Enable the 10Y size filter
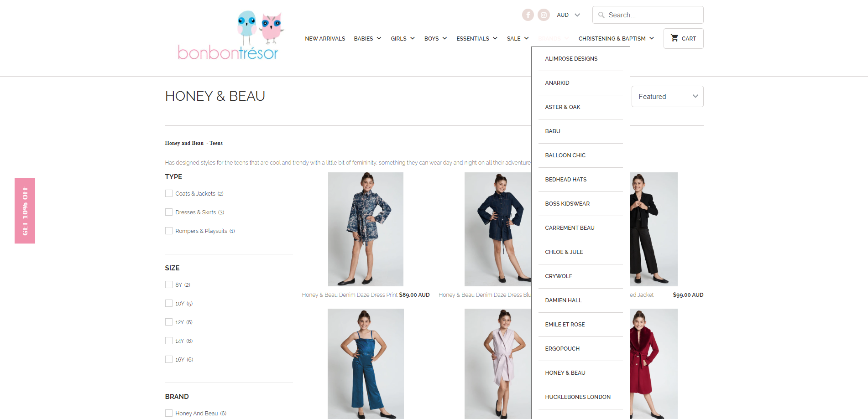This screenshot has height=419, width=868. 169,304
